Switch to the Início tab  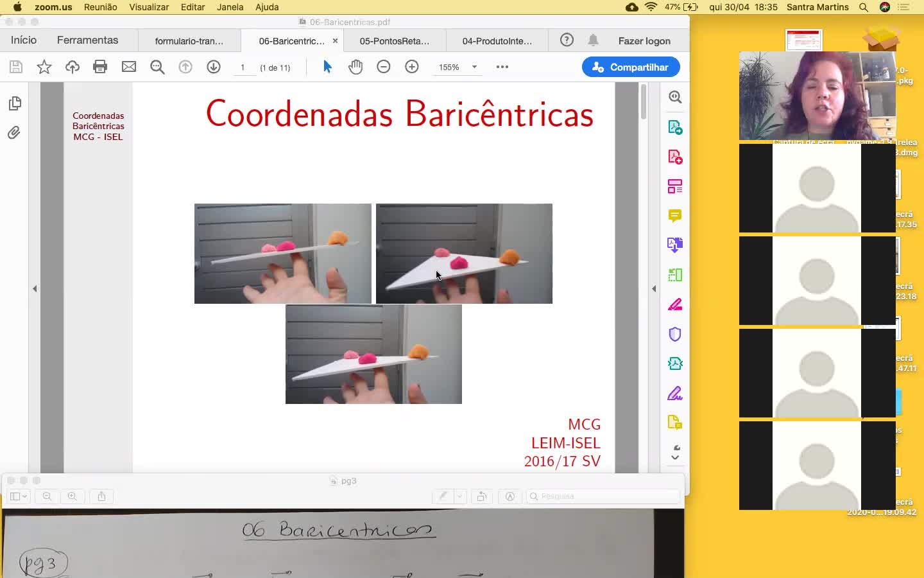point(24,40)
